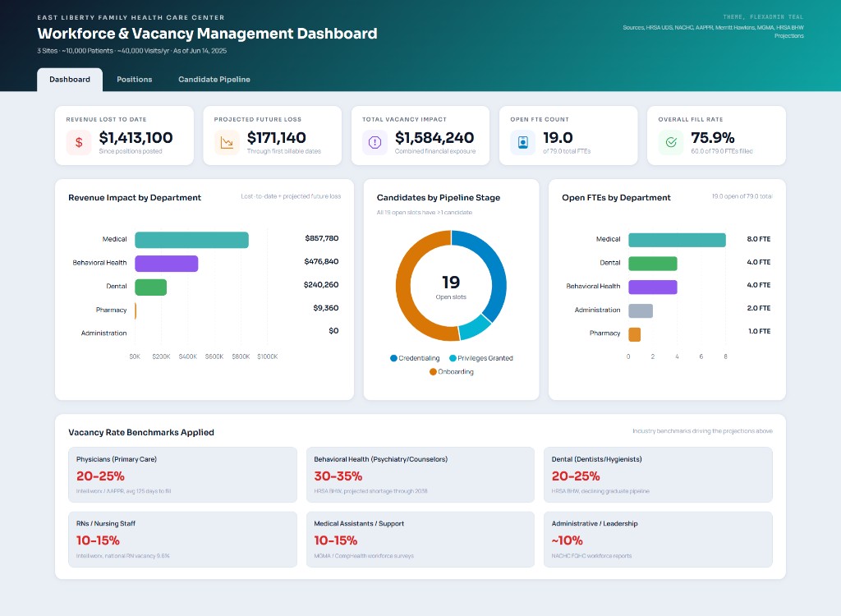Select the Behavioral Health bar in Revenue Impact chart
The width and height of the screenshot is (841, 616).
coord(166,264)
